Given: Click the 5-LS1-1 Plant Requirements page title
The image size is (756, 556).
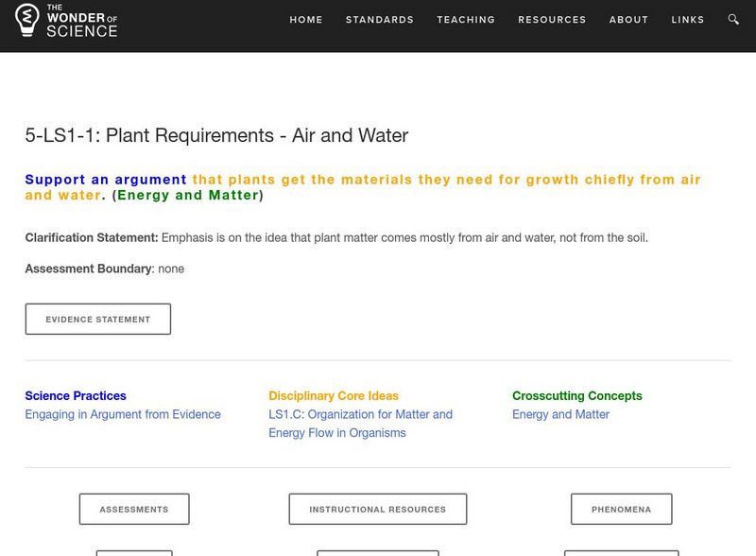Looking at the screenshot, I should pyautogui.click(x=216, y=135).
